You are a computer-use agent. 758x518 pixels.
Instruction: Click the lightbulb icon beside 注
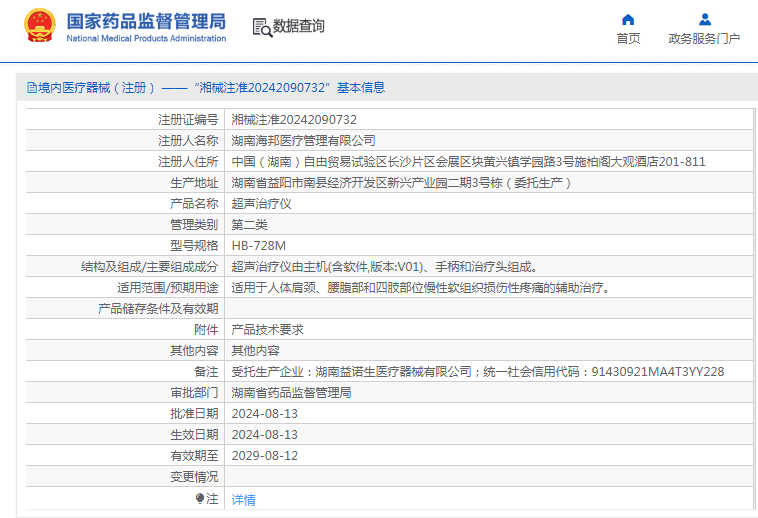click(x=200, y=498)
